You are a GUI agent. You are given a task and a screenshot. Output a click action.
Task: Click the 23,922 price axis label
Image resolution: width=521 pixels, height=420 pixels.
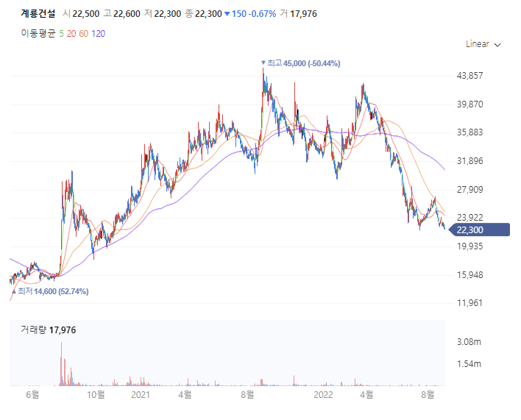coord(469,218)
